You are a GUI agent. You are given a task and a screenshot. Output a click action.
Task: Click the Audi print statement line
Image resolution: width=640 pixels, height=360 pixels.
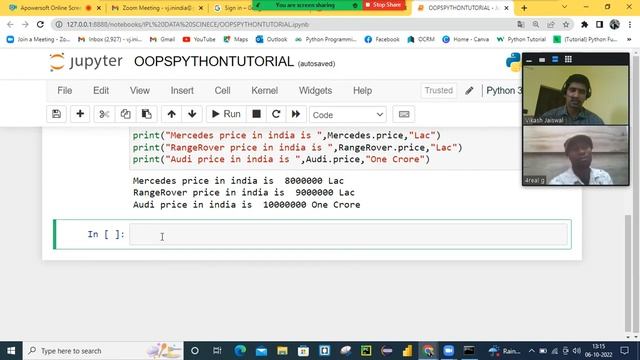pyautogui.click(x=281, y=159)
